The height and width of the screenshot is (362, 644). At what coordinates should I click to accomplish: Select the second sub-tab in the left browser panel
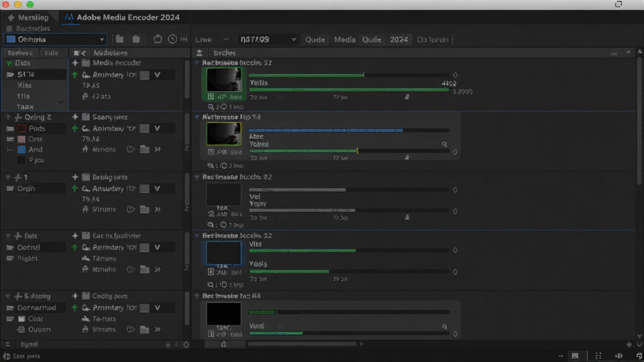tap(52, 53)
